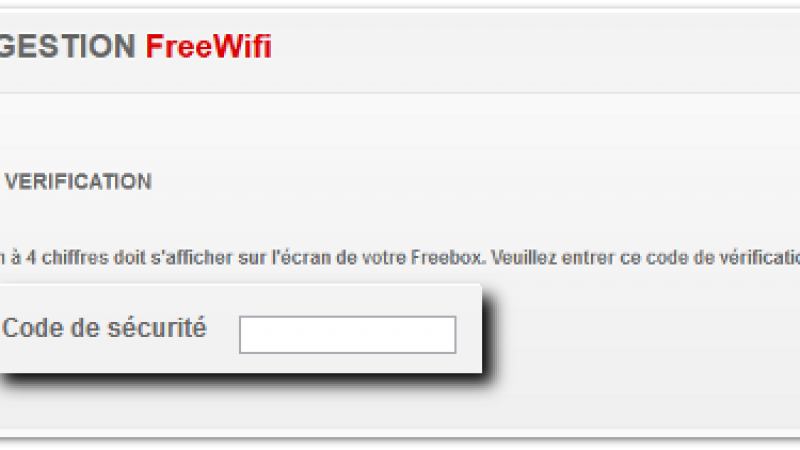Click the divider line below the header

(x=400, y=93)
